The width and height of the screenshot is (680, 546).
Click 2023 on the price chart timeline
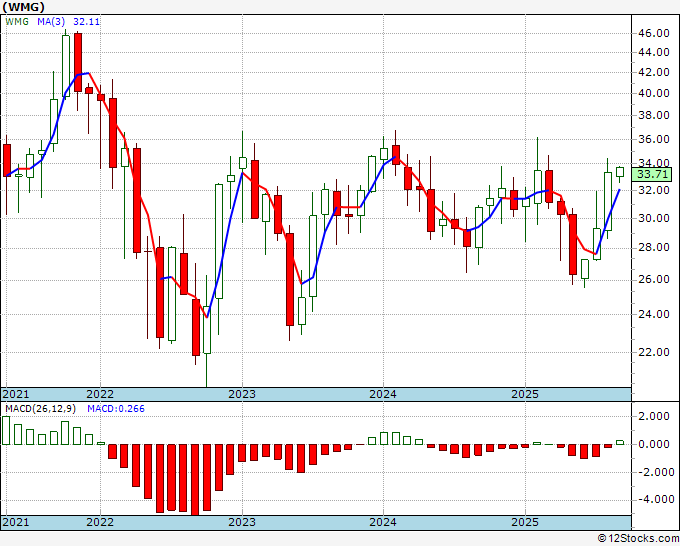[242, 394]
